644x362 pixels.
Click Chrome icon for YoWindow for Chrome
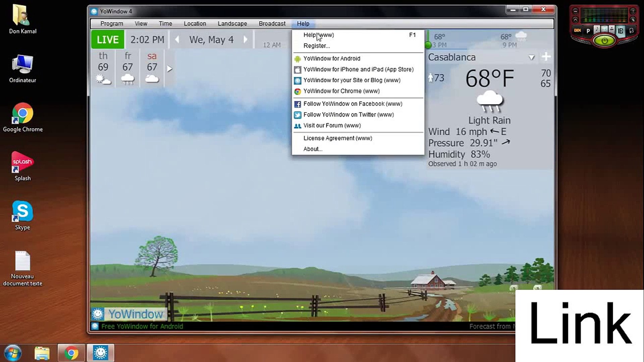tap(298, 92)
